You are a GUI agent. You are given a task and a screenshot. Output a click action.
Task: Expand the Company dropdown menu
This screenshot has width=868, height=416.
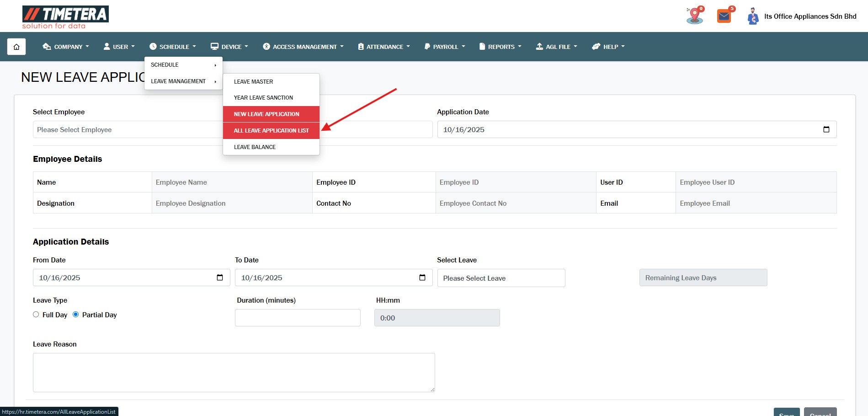[66, 47]
